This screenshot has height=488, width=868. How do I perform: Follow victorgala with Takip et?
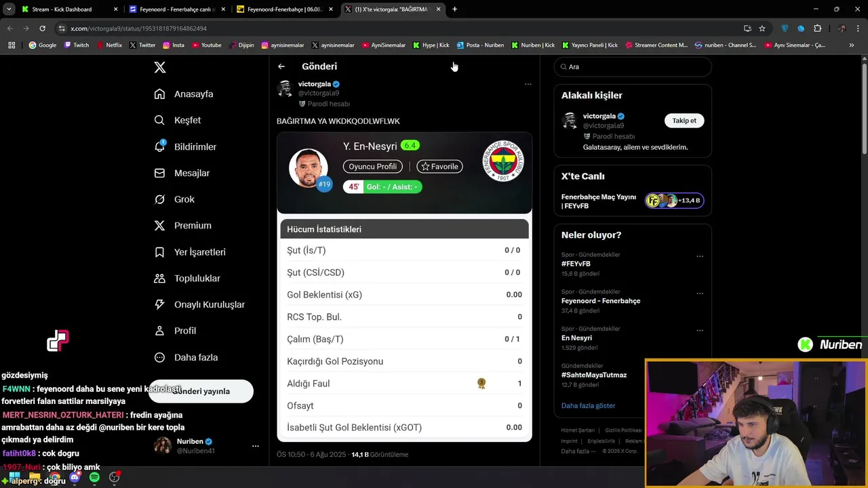click(684, 121)
